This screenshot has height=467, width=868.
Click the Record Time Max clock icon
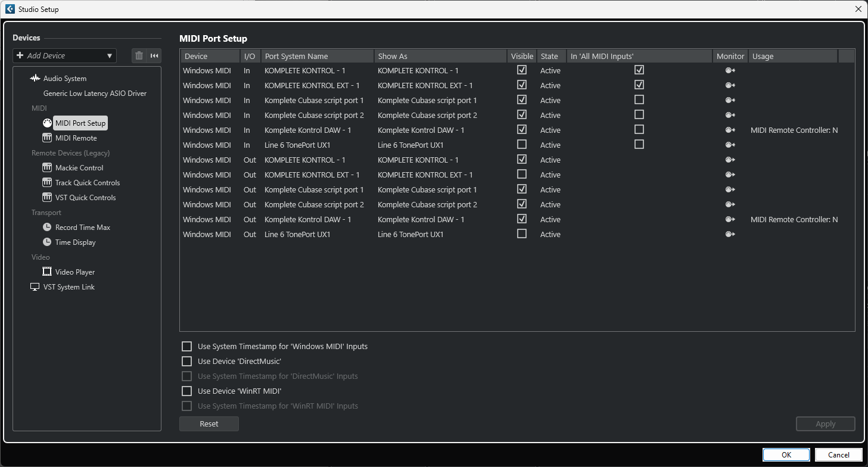(x=47, y=228)
